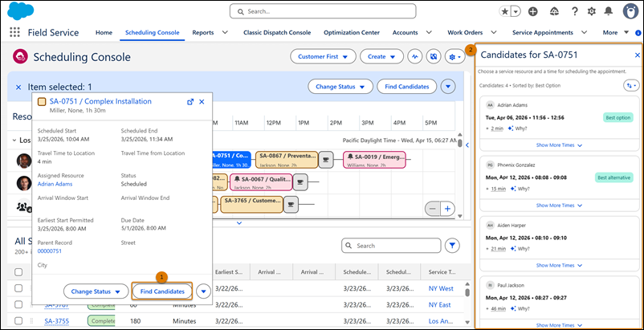Click Find Candidates in the selection bar
The image size is (644, 330).
[x=406, y=87]
